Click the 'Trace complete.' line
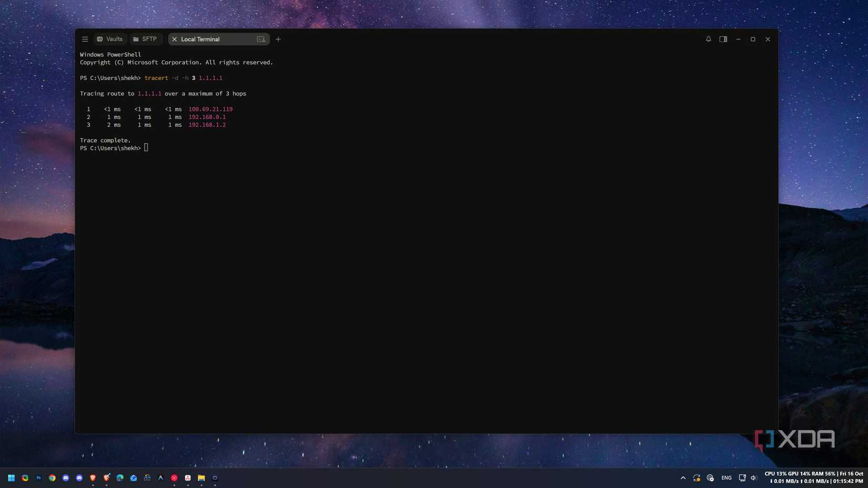Screen dimensions: 868x488 tap(105, 140)
